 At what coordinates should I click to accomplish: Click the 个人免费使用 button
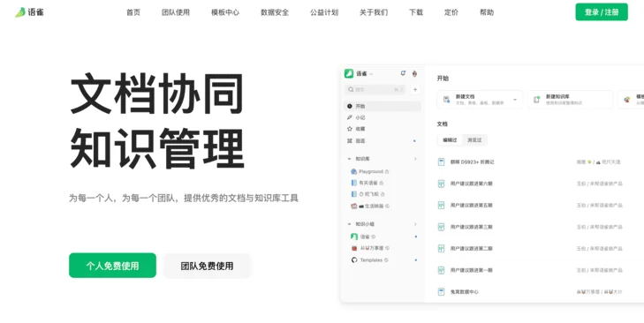pyautogui.click(x=112, y=266)
